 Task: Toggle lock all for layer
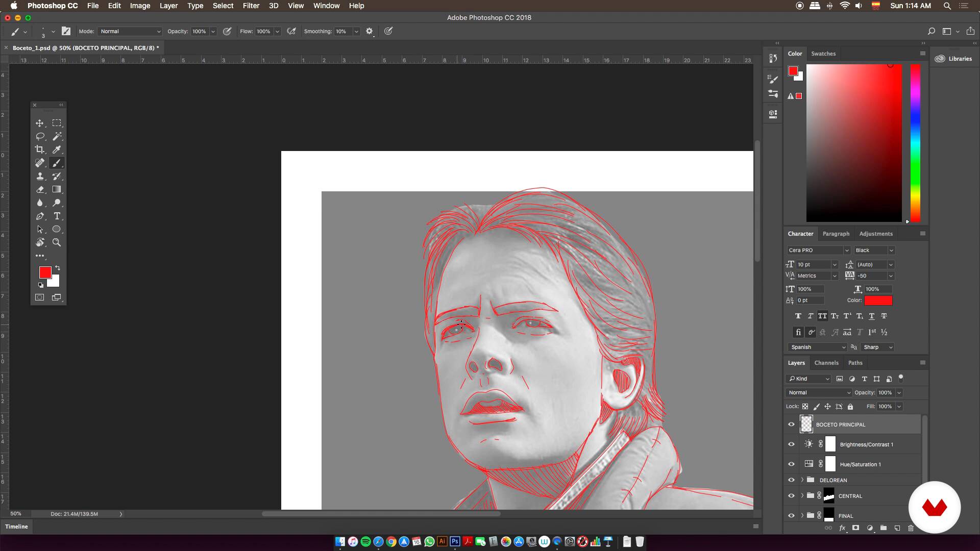[x=850, y=407]
